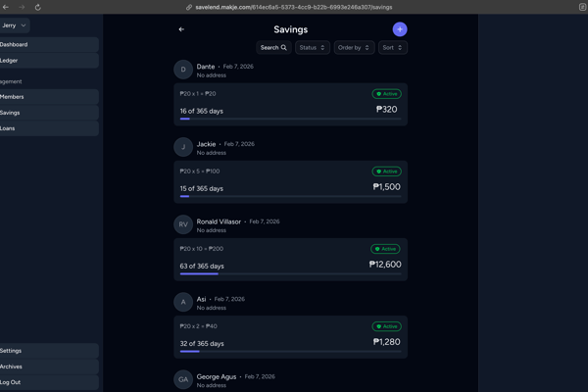Open the Status filter dropdown
The width and height of the screenshot is (588, 392).
pos(313,47)
